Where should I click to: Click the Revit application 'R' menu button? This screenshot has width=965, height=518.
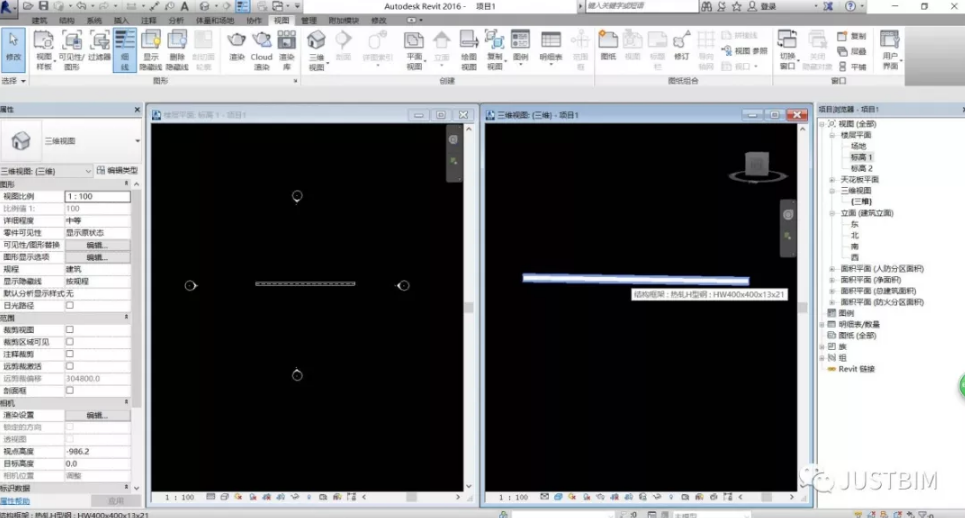7,7
